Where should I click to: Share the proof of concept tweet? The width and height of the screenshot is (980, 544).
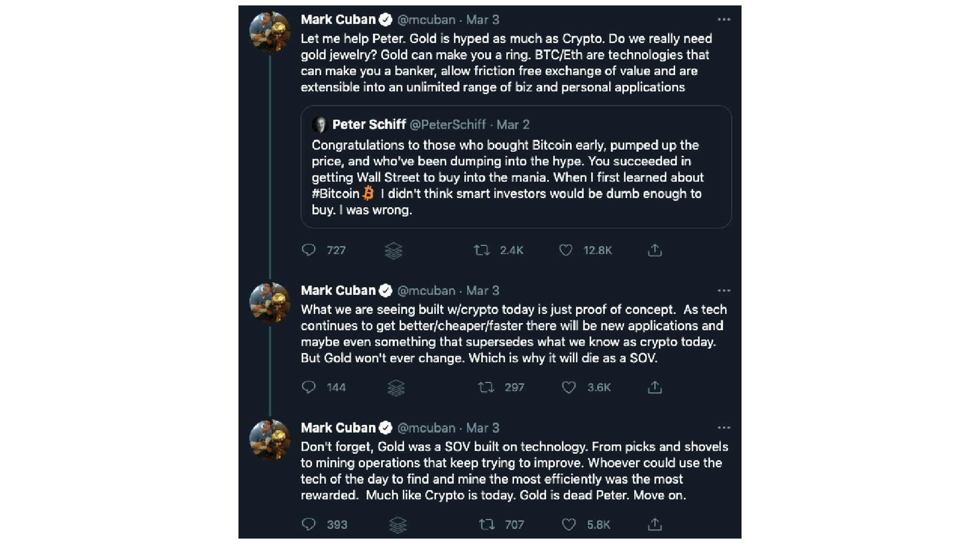click(x=655, y=387)
